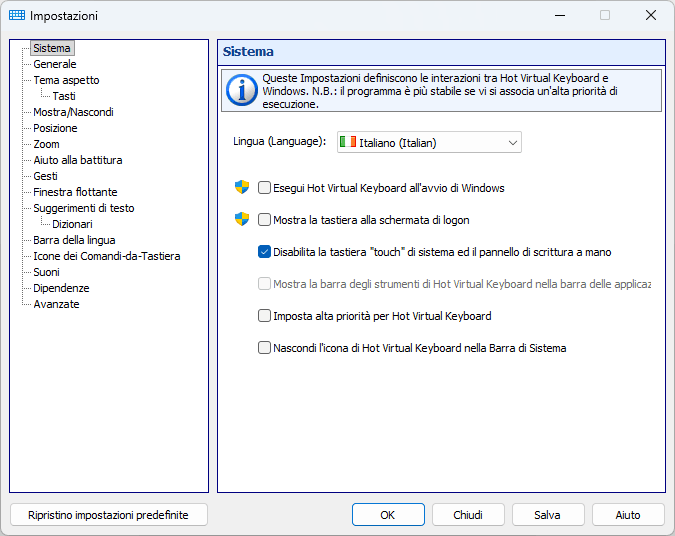Click the Sistema panel header text
675x536 pixels.
point(248,51)
